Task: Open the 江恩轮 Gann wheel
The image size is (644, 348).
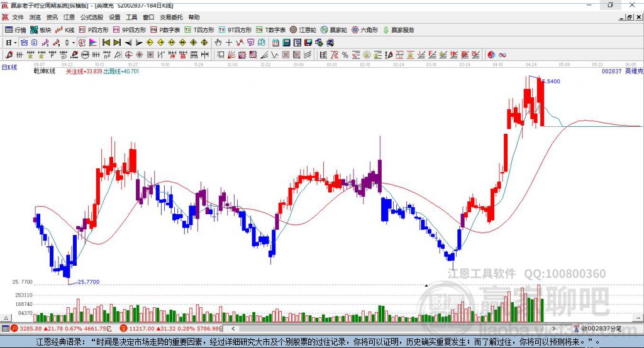Action: pyautogui.click(x=303, y=30)
